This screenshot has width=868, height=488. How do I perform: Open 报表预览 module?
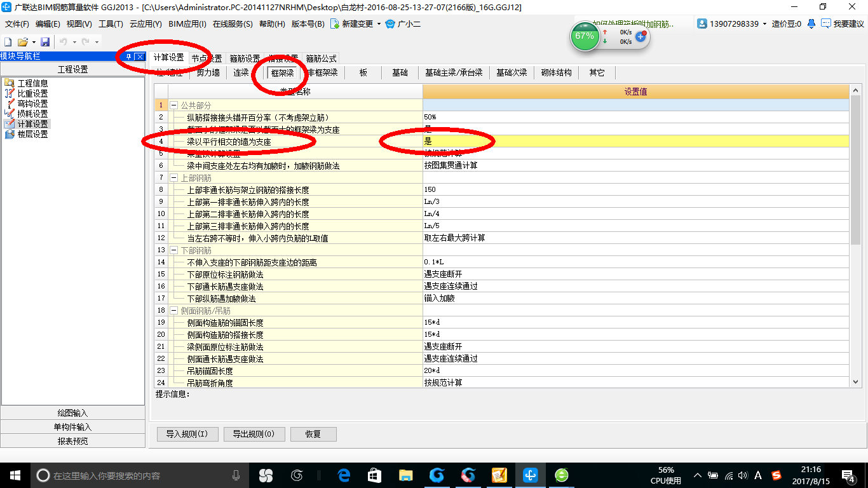click(x=72, y=441)
